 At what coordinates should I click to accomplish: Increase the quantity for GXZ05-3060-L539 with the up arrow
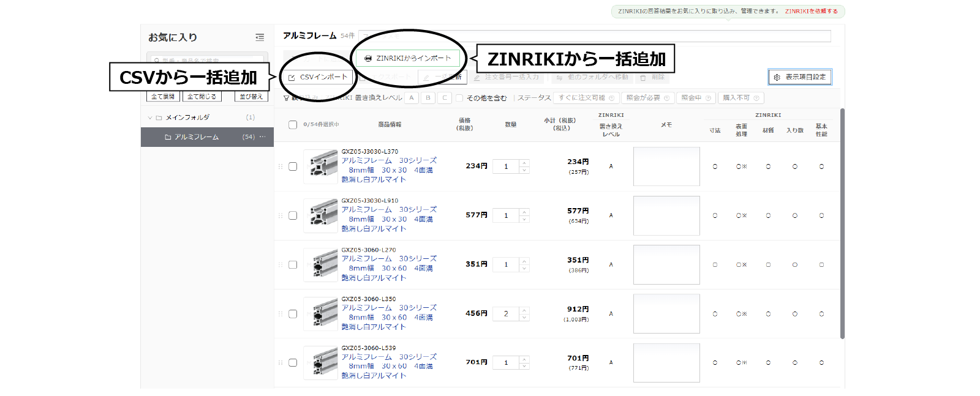tap(524, 359)
